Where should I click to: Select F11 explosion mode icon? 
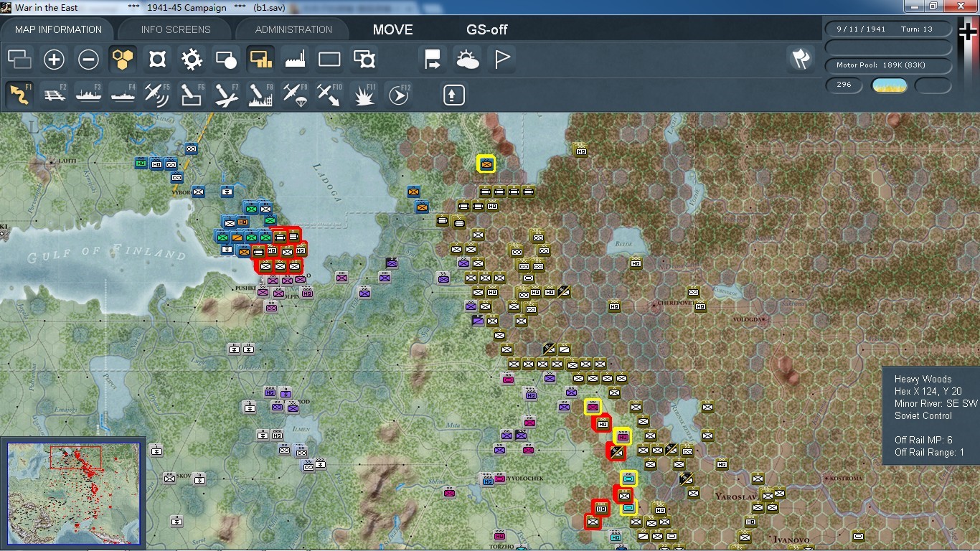click(364, 95)
